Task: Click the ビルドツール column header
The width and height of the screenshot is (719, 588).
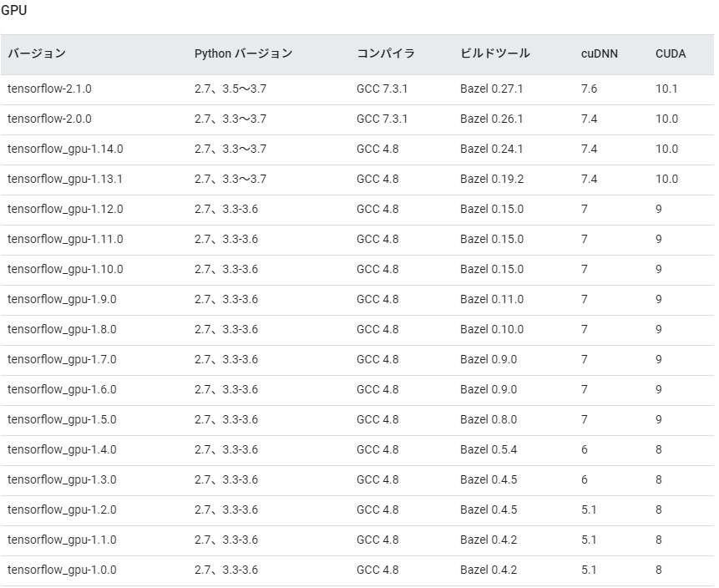Action: click(x=488, y=53)
